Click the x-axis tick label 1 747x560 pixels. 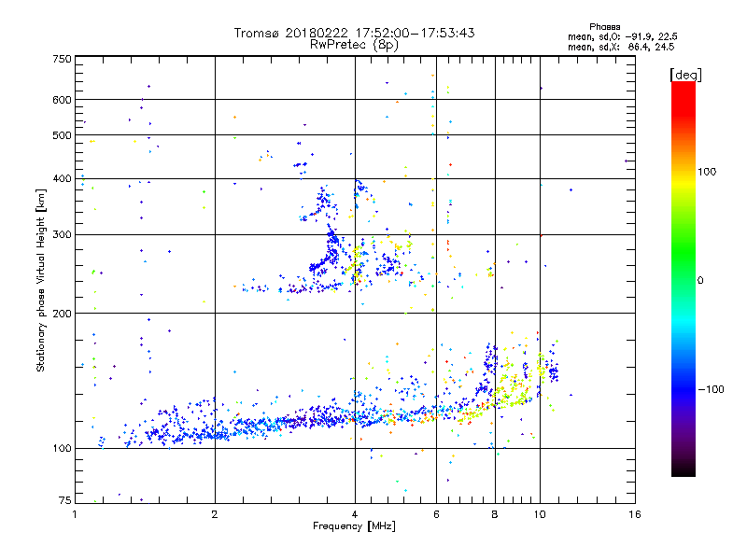point(75,514)
